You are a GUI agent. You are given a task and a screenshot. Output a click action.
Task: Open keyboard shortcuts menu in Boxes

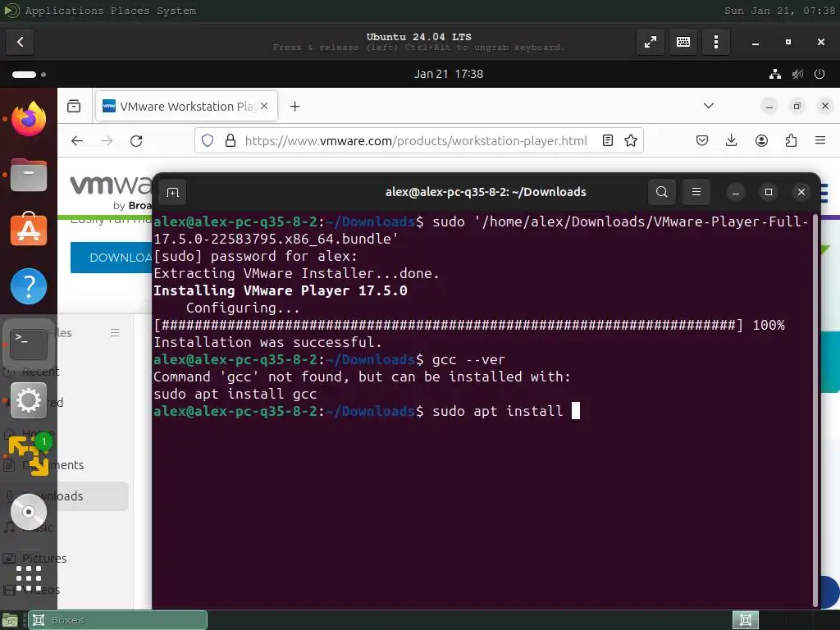(x=683, y=42)
